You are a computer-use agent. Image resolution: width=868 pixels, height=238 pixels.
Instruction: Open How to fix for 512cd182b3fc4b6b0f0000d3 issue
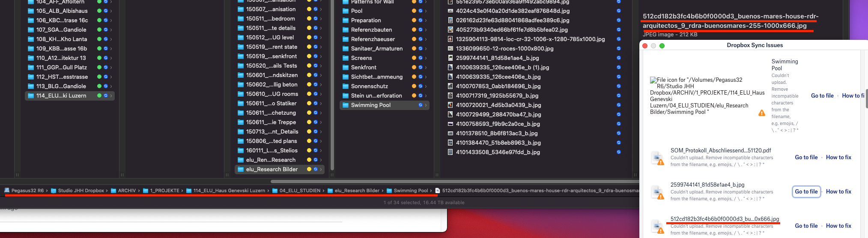[838, 226]
